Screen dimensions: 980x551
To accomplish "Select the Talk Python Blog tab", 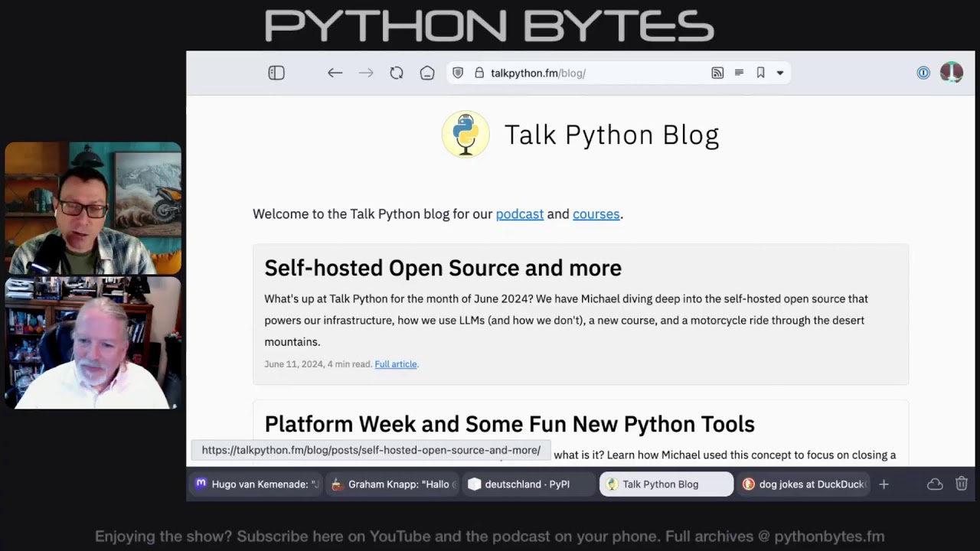I will [x=666, y=484].
